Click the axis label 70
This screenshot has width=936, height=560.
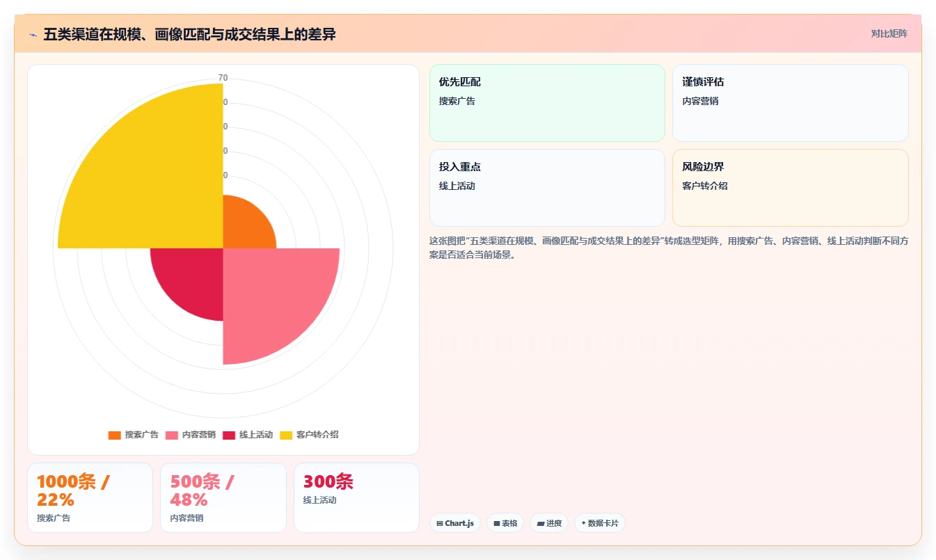click(223, 78)
